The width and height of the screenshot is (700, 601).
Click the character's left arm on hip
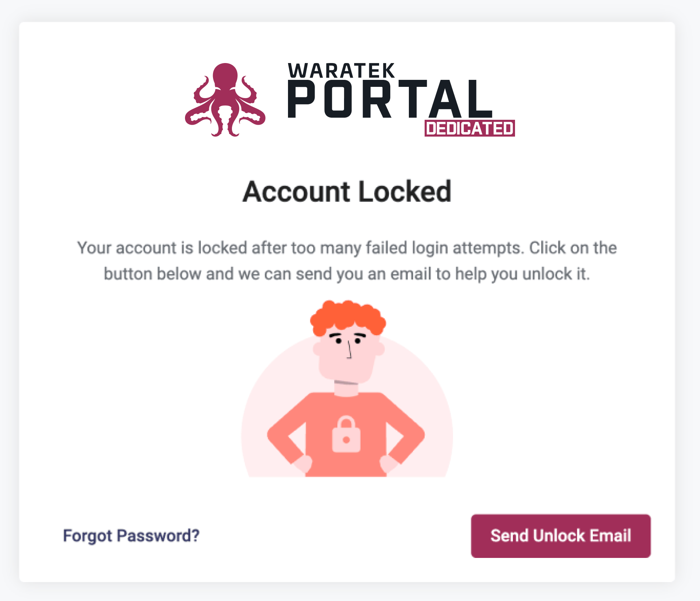pos(403,434)
